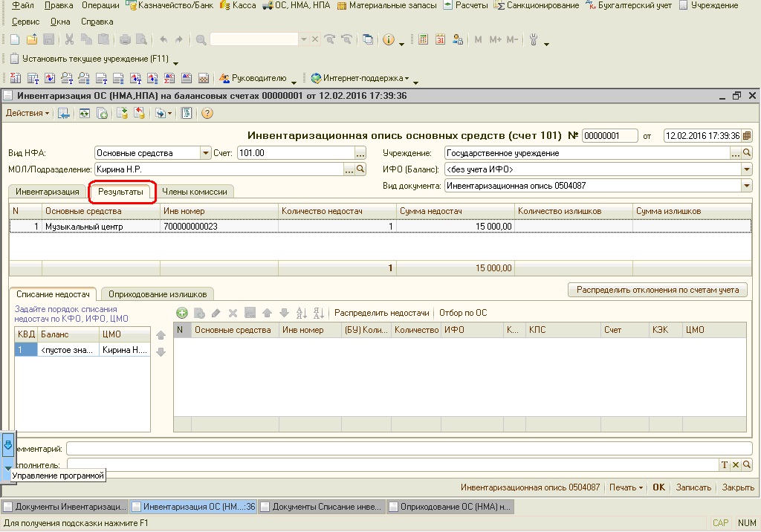761x532 pixels.
Task: Open the calculator from the toolbar
Action: 424,39
